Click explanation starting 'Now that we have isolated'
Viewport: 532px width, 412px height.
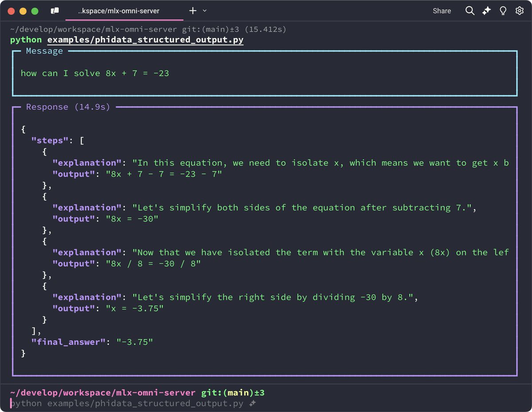pos(321,253)
